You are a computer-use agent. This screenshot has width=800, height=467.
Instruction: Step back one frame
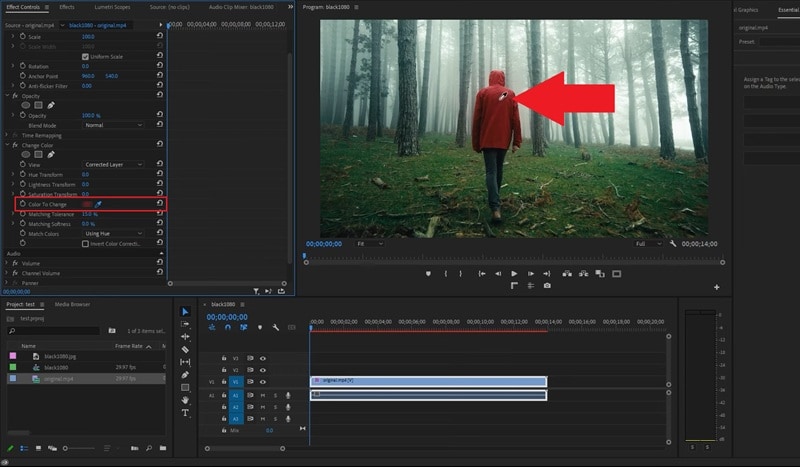[498, 274]
